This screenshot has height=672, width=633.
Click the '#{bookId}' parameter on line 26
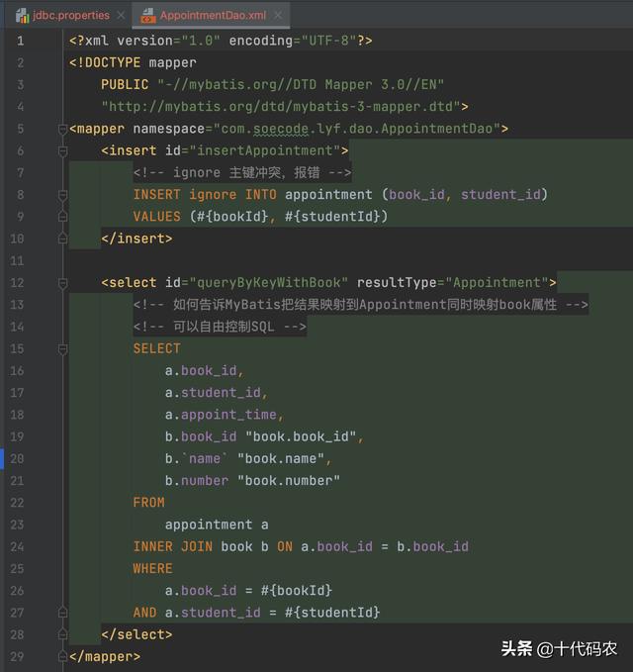297,591
